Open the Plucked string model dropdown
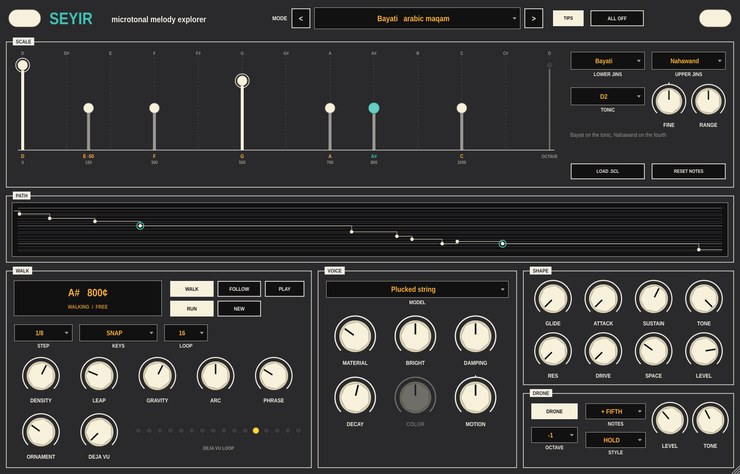Screen dimensions: 740x474 point(417,289)
